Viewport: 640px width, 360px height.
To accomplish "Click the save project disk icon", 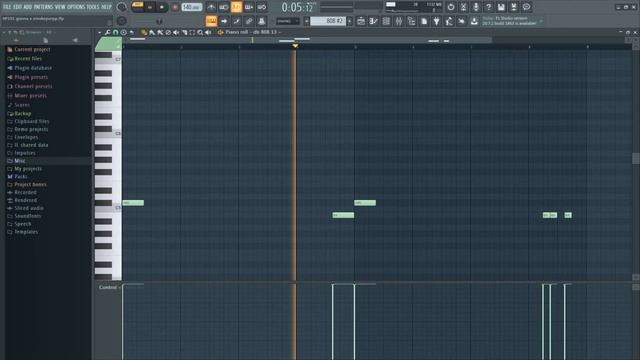I will 501,7.
